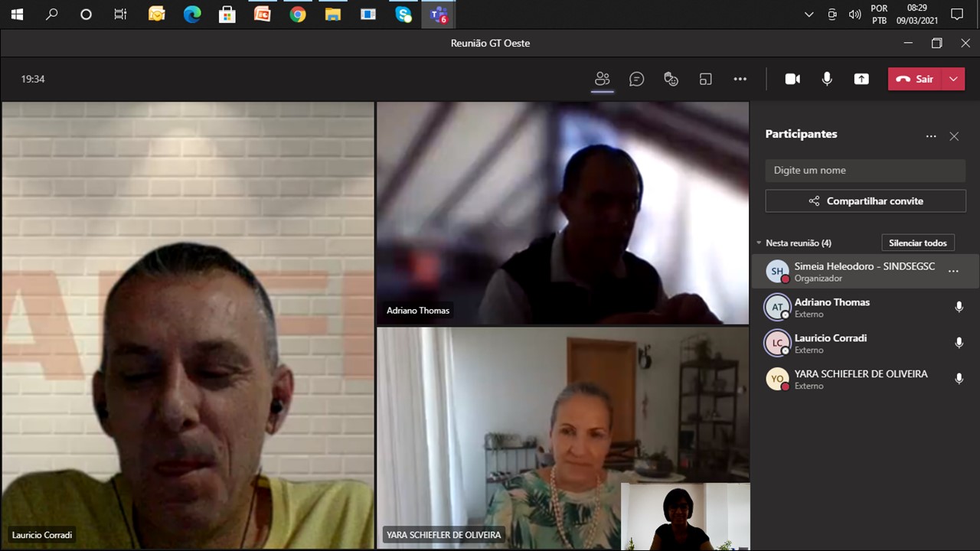
Task: Click the 'Digite um nome' search field
Action: point(865,170)
